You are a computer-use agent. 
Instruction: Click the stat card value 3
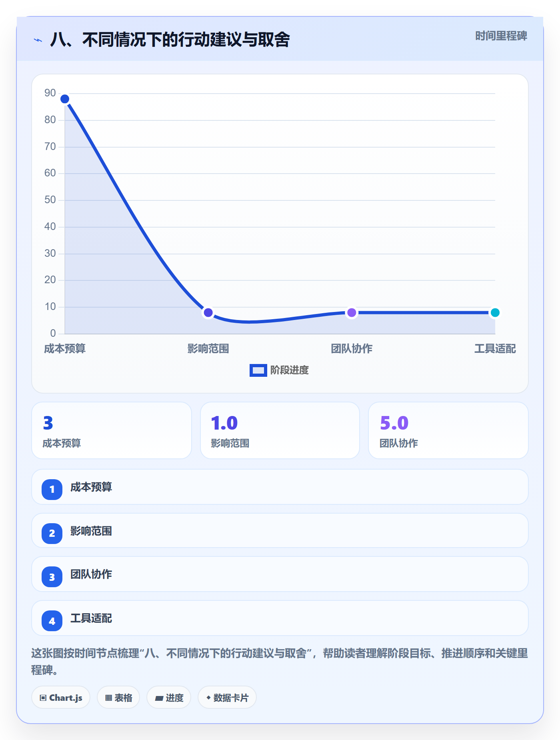tap(48, 423)
